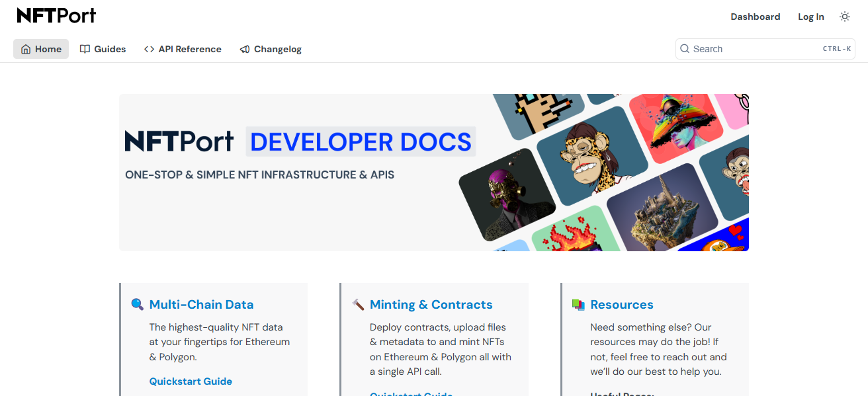Focus the Search input field
The image size is (868, 396).
point(765,49)
